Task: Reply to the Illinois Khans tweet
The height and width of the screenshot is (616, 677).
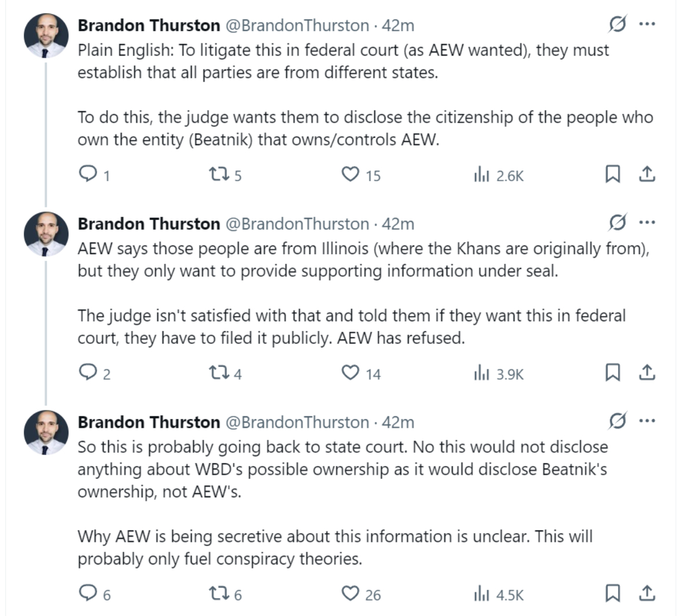Action: pyautogui.click(x=88, y=372)
